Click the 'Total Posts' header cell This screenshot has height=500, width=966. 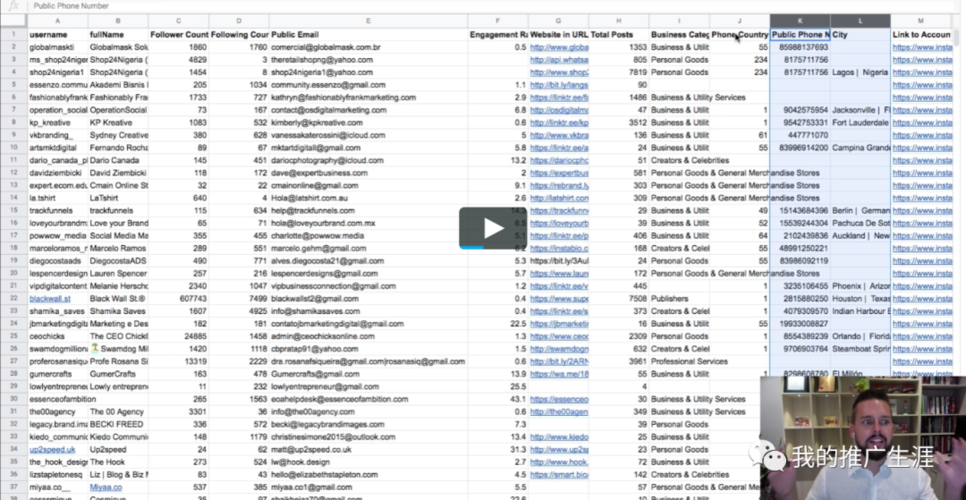click(x=619, y=34)
